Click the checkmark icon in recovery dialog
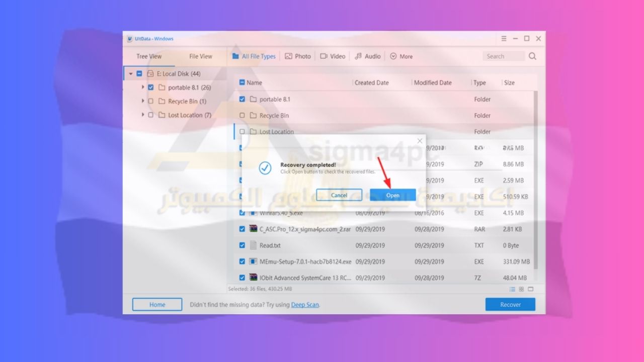644x362 pixels. (265, 168)
